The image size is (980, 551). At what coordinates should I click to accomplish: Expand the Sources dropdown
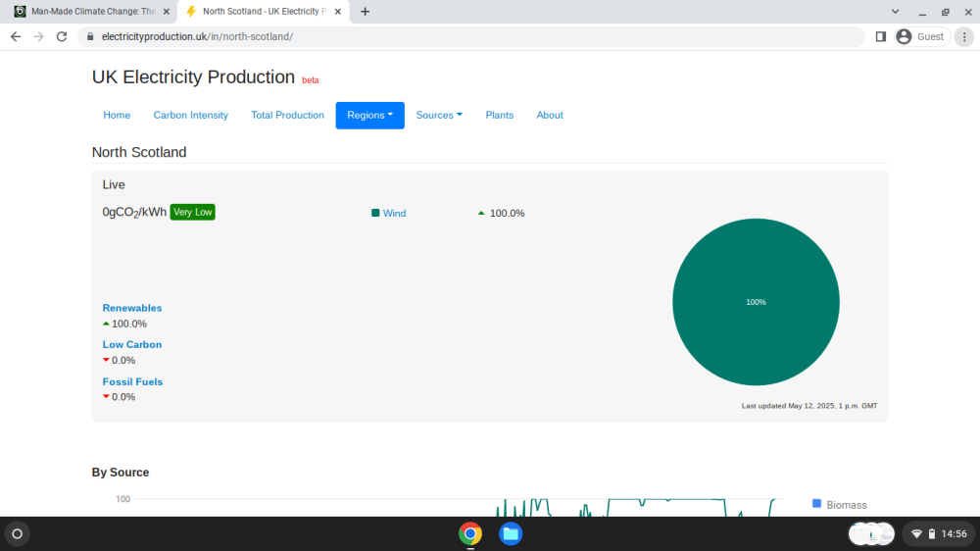pos(439,115)
